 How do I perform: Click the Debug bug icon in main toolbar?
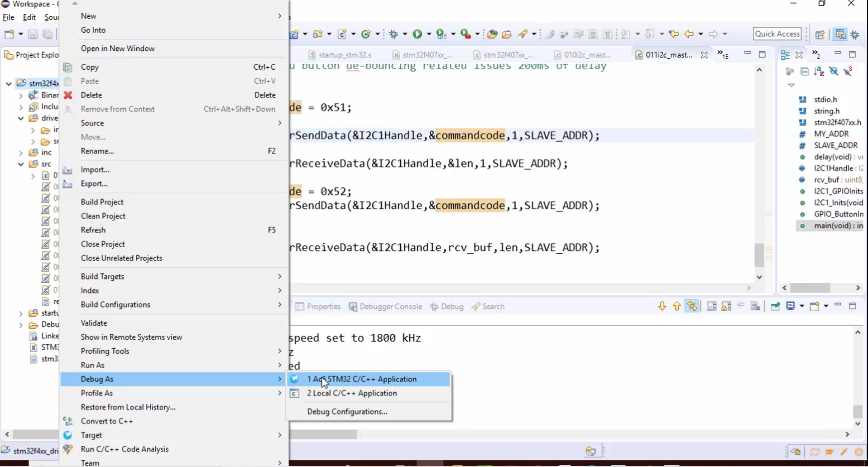(x=393, y=34)
